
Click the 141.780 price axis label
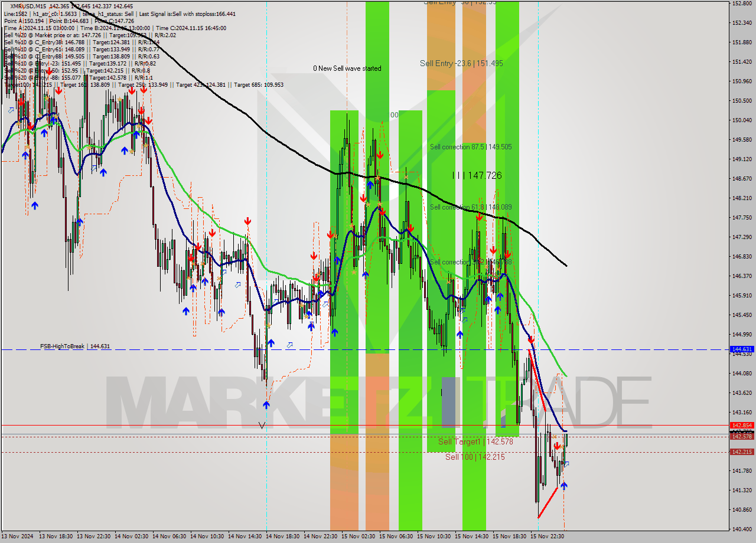pyautogui.click(x=742, y=471)
